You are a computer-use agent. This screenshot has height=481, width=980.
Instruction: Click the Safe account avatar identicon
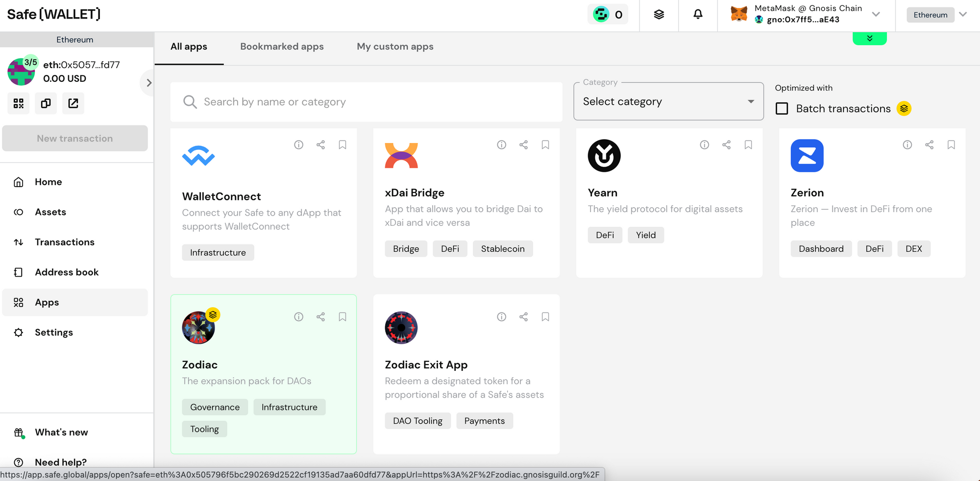21,72
